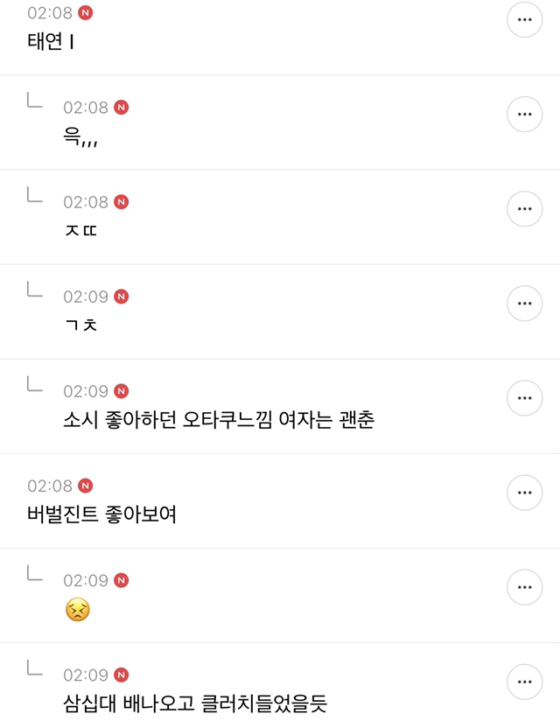
Task: Open more options for the "윽,,," reply
Action: pos(524,115)
